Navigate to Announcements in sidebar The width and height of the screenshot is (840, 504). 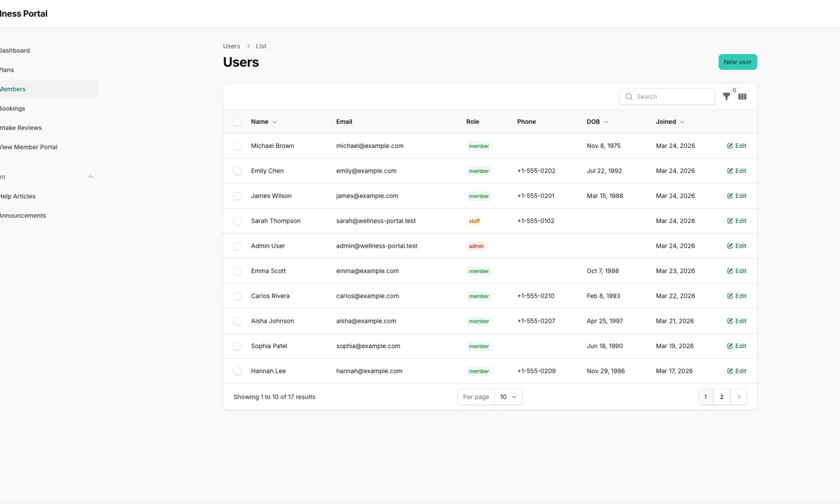coord(23,216)
